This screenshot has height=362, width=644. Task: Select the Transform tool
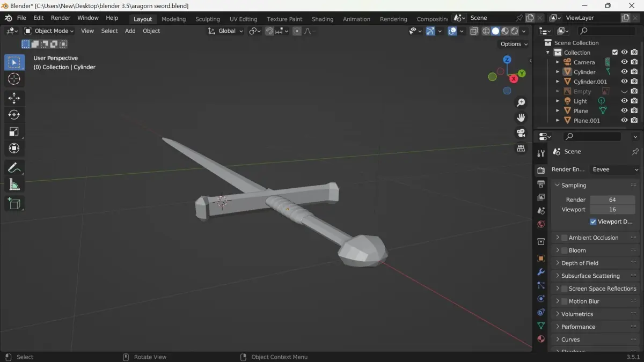14,149
